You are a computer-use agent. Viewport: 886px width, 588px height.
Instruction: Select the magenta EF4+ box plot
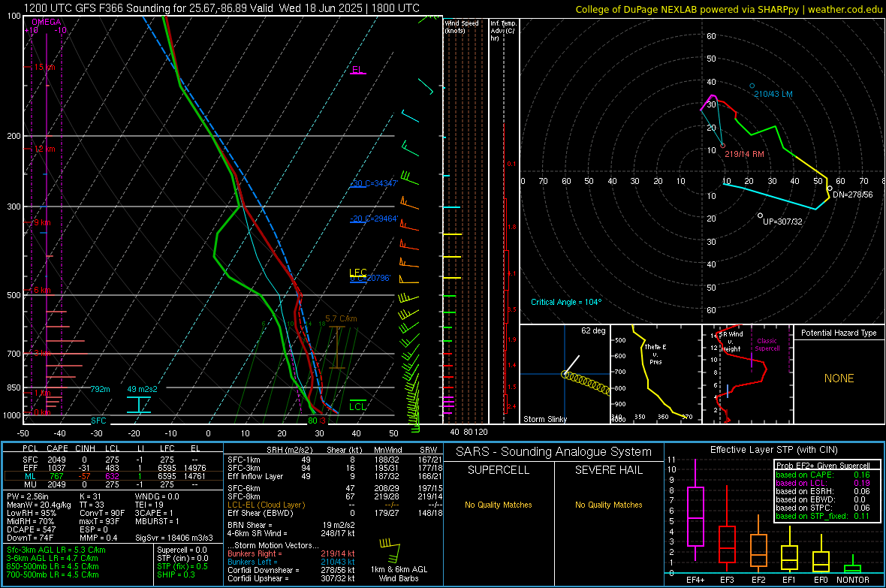695,511
